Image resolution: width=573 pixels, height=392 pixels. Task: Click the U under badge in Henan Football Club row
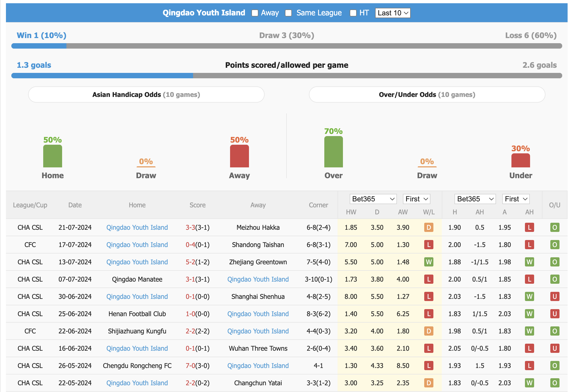click(x=555, y=314)
